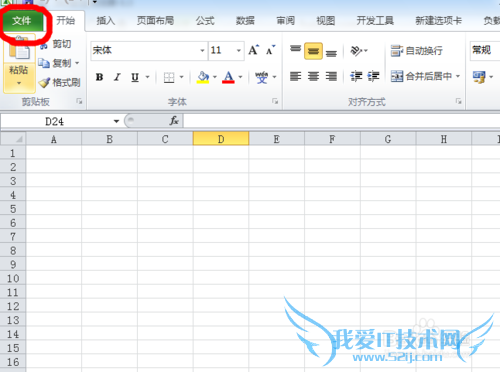Open the 视图 tab
Image resolution: width=500 pixels, height=372 pixels.
pyautogui.click(x=326, y=21)
